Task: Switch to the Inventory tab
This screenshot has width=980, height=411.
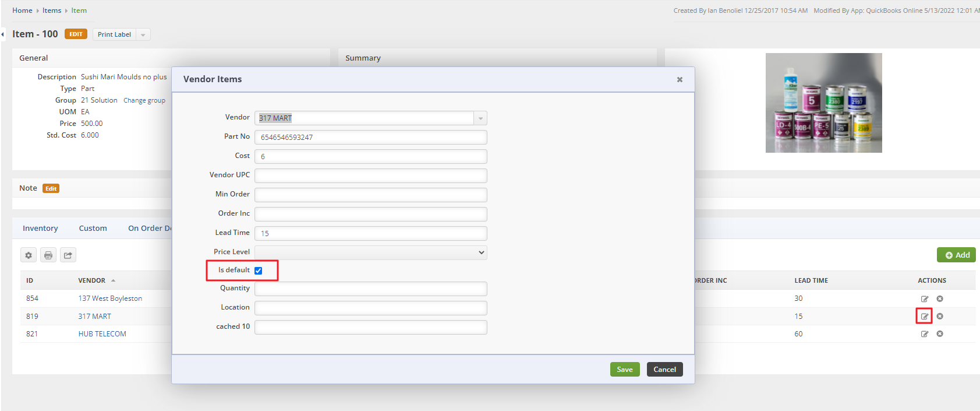Action: click(40, 229)
